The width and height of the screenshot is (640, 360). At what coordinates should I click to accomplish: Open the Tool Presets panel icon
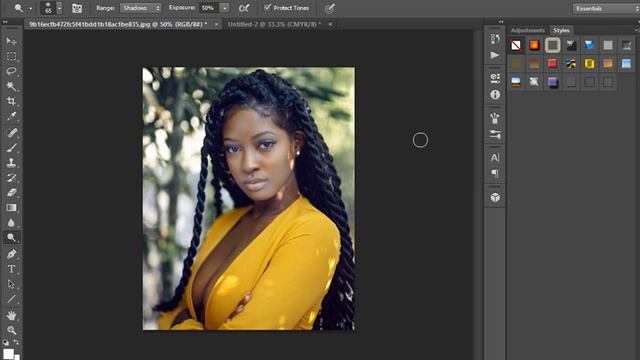click(x=495, y=134)
